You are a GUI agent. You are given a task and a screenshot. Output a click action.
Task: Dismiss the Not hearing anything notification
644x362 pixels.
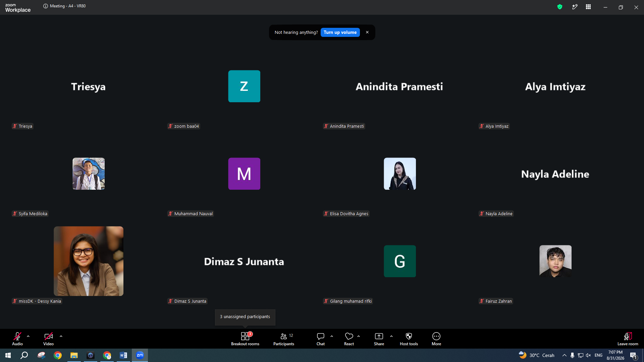pos(367,32)
